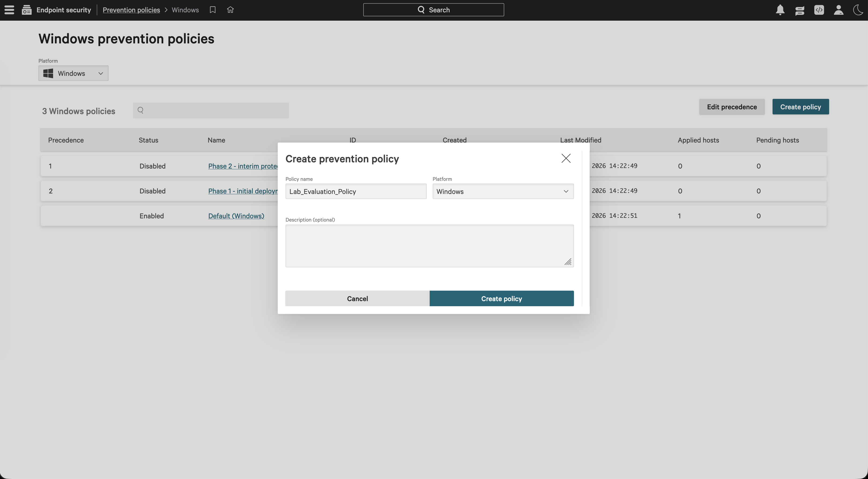Click Create policy in the dialog

point(501,298)
